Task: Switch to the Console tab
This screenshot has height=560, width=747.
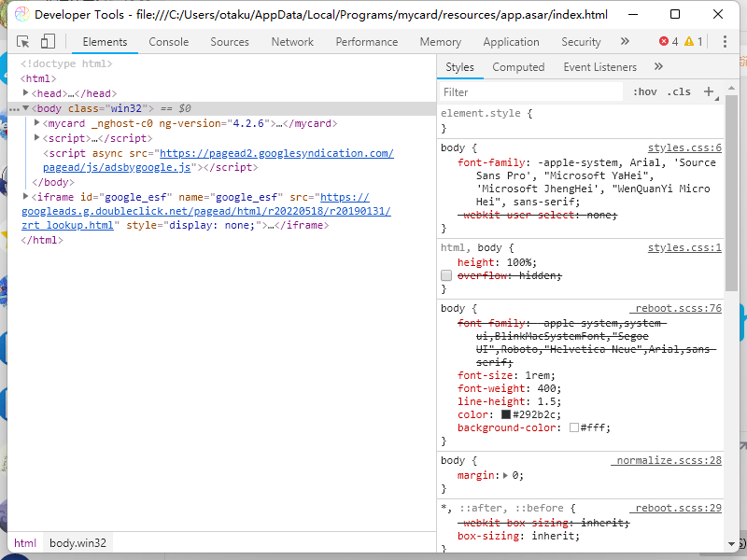Action: 169,42
